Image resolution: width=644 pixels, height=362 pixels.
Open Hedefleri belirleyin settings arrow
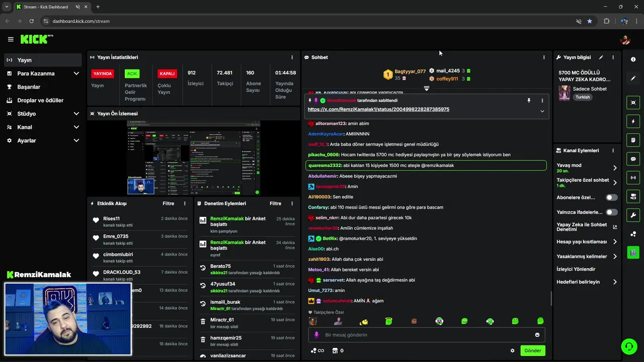click(615, 282)
